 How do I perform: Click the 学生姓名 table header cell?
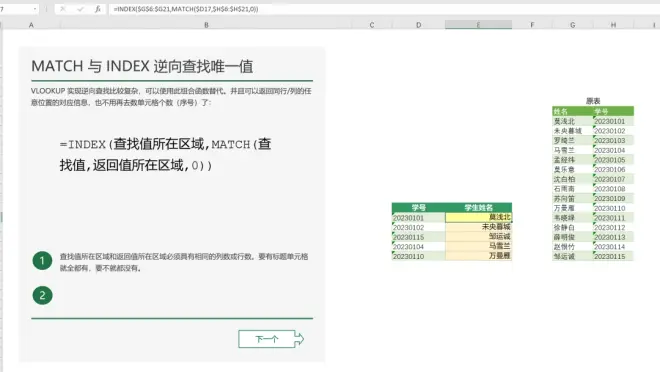[479, 207]
